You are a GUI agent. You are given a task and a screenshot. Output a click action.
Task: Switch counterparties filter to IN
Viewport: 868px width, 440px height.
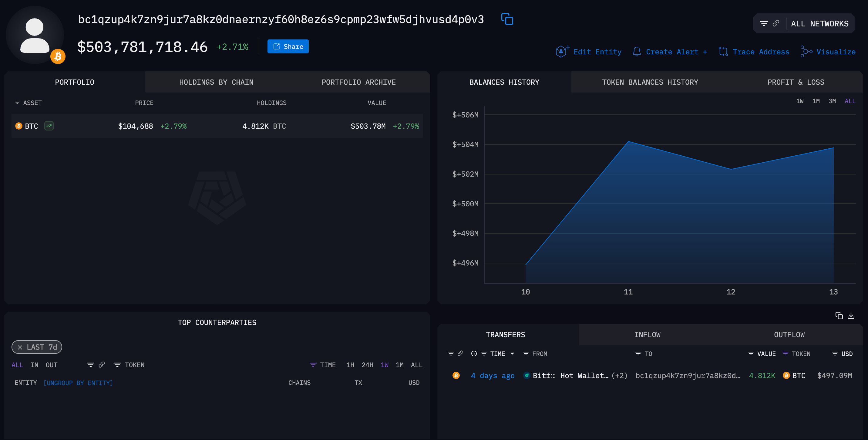34,365
